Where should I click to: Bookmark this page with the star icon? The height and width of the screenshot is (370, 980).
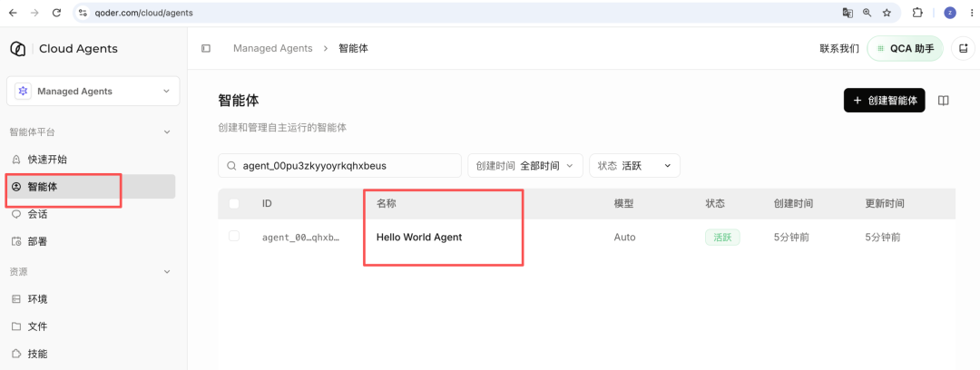pos(887,13)
